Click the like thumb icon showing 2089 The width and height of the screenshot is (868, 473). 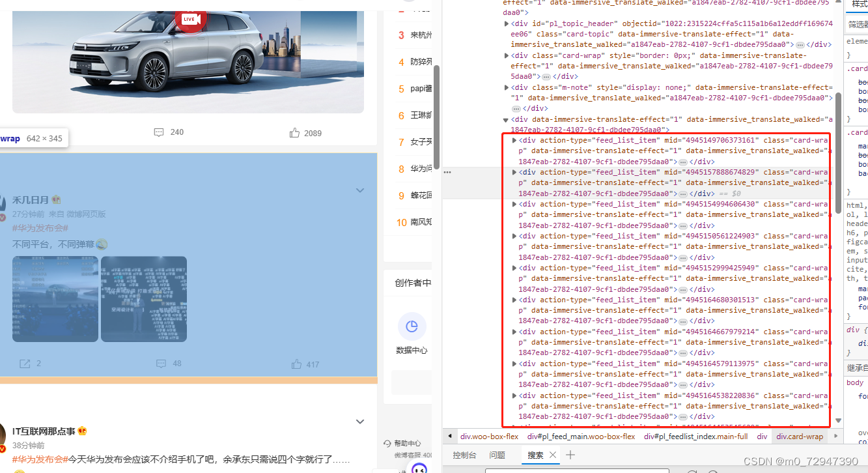click(295, 133)
